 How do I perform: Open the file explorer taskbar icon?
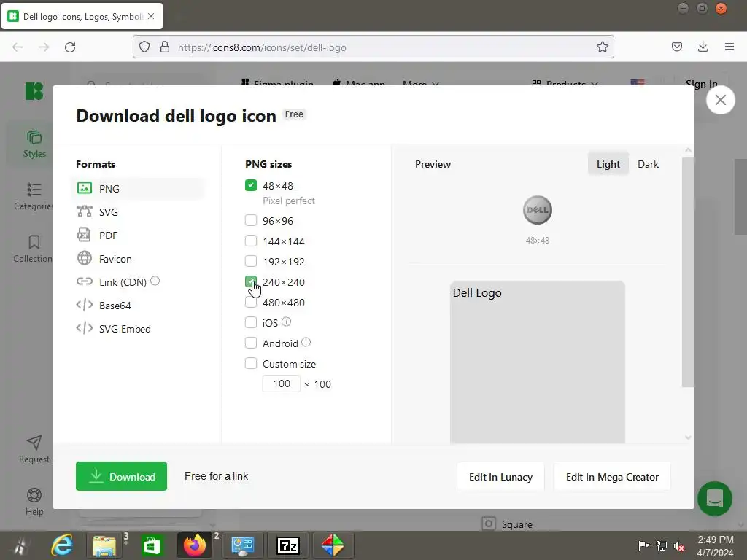pos(104,545)
